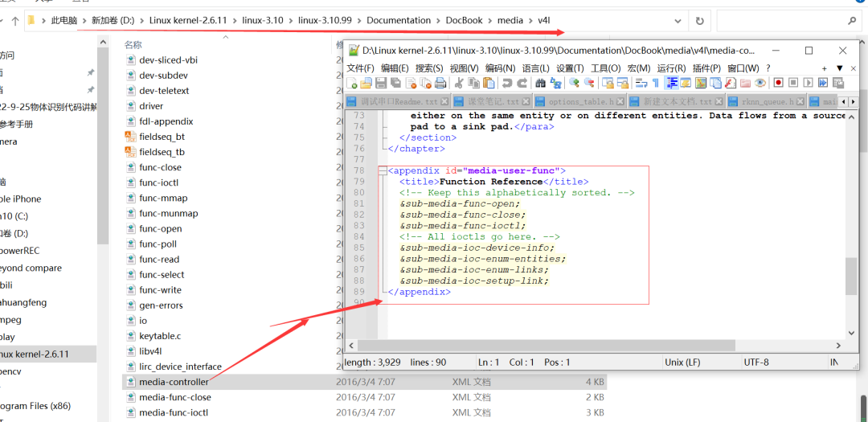This screenshot has width=868, height=422.
Task: Open the address bar history dropdown
Action: point(678,21)
